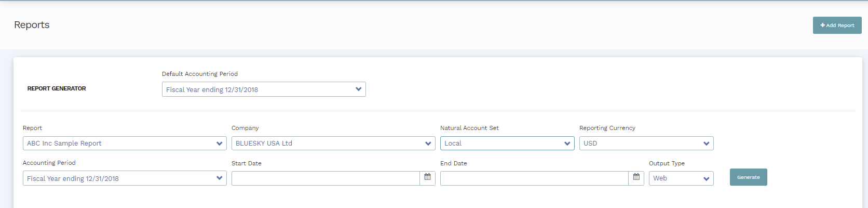This screenshot has width=868, height=208.
Task: Open the Report dropdown showing ABC Inc Sample Report
Action: tap(125, 144)
